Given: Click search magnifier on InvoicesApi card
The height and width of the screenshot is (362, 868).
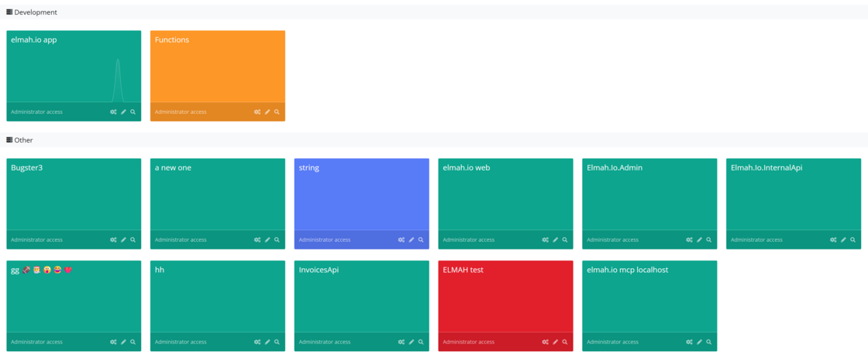Looking at the screenshot, I should point(421,342).
